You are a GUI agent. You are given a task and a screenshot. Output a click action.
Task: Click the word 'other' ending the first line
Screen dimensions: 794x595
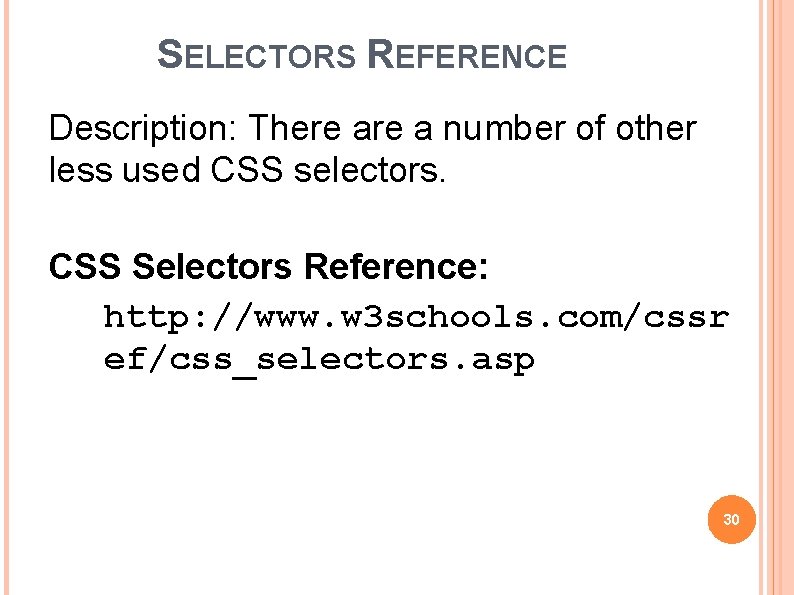(x=656, y=128)
